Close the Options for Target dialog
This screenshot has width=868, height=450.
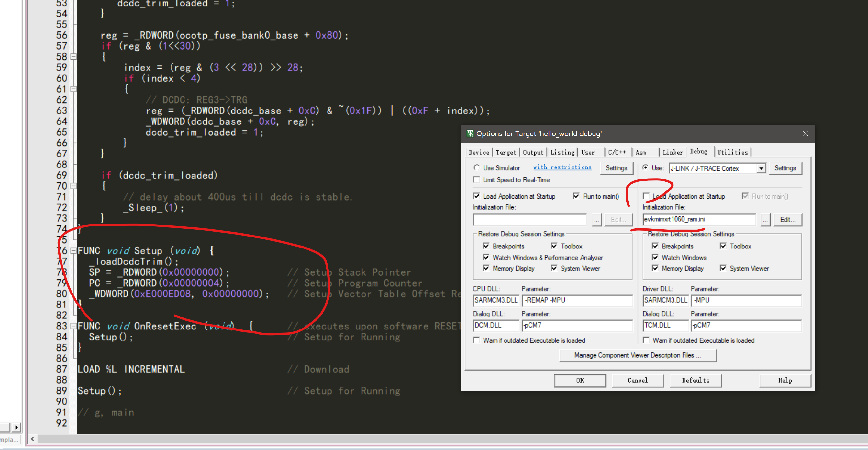[805, 133]
